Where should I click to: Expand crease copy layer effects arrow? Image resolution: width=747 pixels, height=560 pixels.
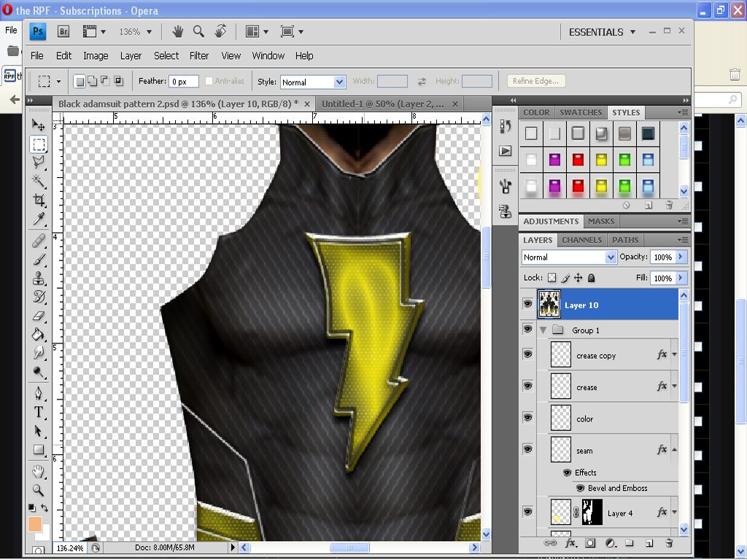coord(674,355)
